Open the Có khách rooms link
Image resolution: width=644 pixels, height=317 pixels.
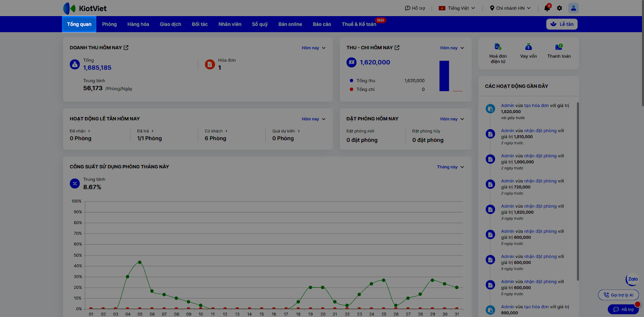(216, 131)
